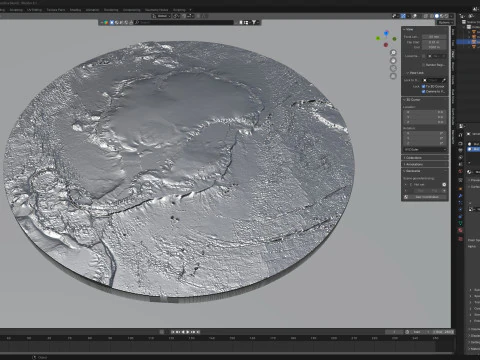
Task: Toggle the snap magnet icon
Action: pos(184,16)
